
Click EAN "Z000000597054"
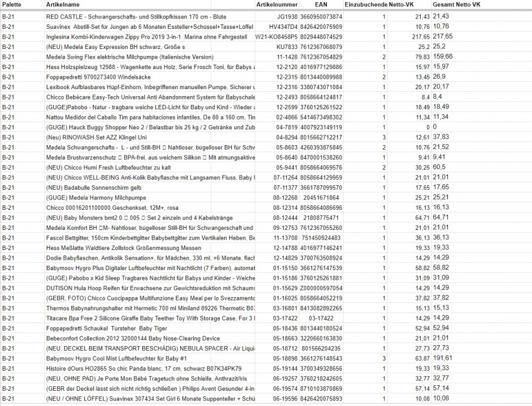[x=321, y=288]
